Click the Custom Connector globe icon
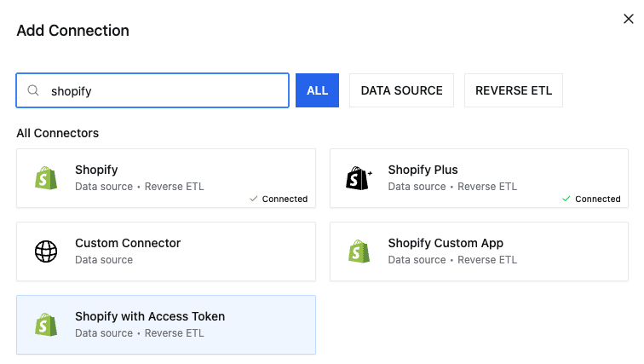The height and width of the screenshot is (364, 644). [x=46, y=251]
